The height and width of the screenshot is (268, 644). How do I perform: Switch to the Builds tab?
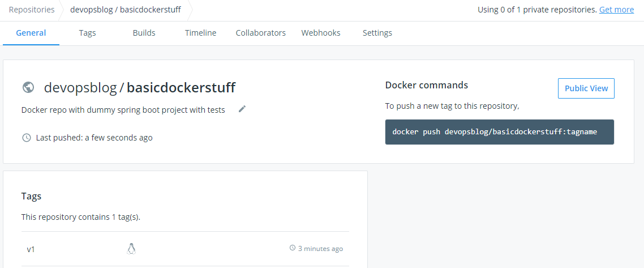pos(144,33)
